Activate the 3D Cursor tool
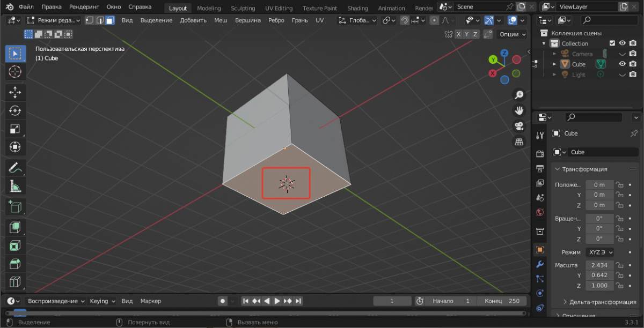This screenshot has width=644, height=328. pos(15,71)
